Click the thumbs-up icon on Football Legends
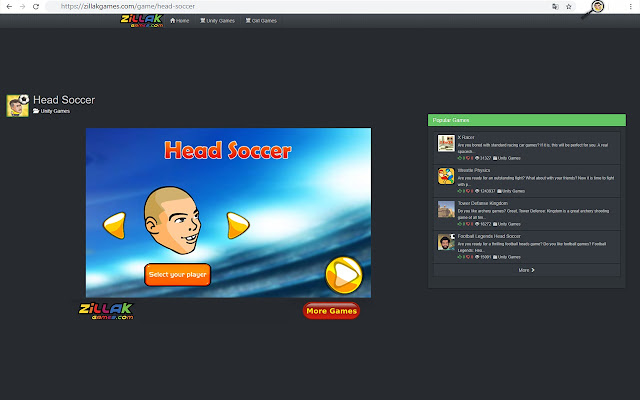The image size is (640, 400). coord(460,257)
